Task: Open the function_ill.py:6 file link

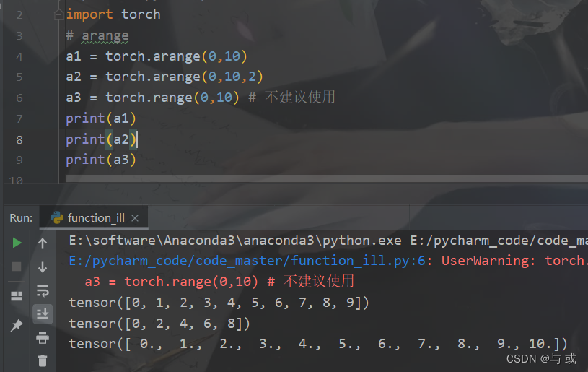Action: [x=247, y=261]
